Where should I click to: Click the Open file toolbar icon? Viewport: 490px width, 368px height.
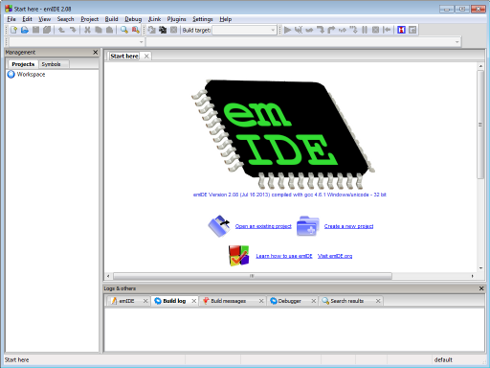click(25, 30)
